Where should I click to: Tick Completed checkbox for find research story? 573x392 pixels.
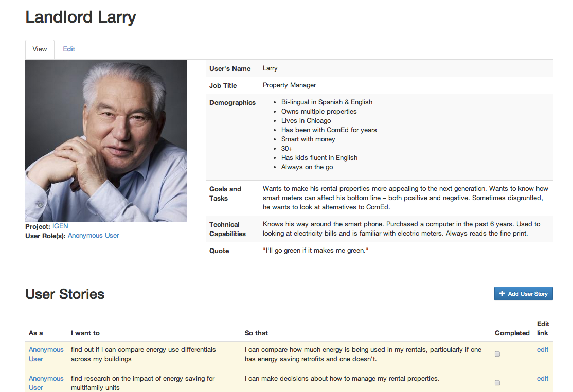497,383
